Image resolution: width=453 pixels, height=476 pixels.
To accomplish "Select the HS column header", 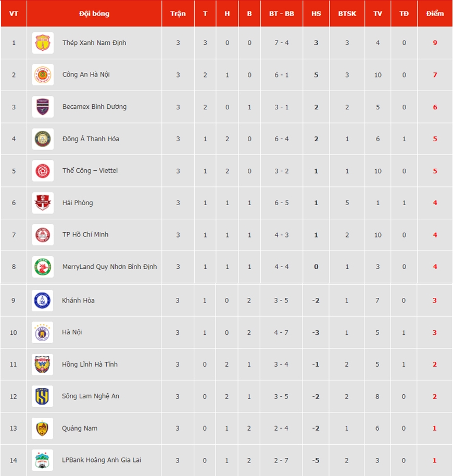I will 316,14.
